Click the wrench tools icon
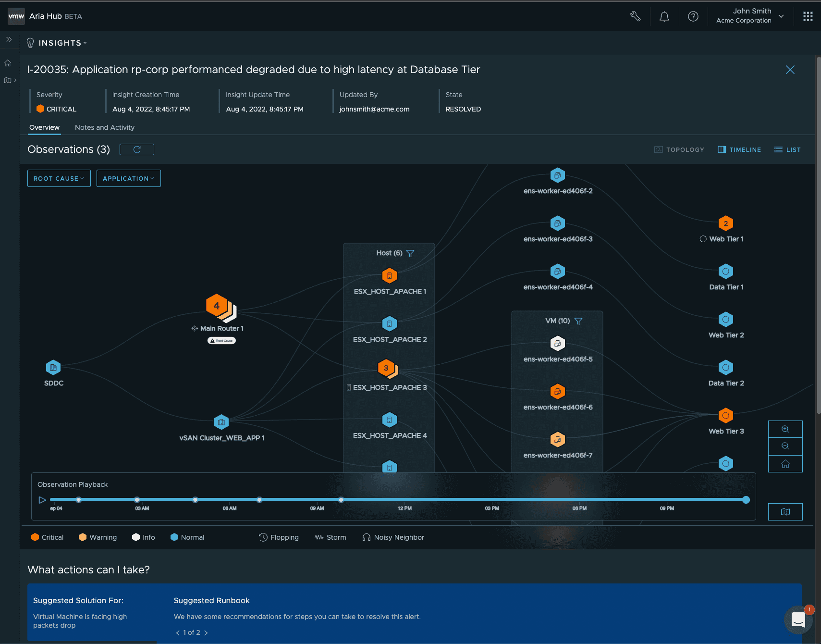The image size is (821, 644). tap(635, 17)
